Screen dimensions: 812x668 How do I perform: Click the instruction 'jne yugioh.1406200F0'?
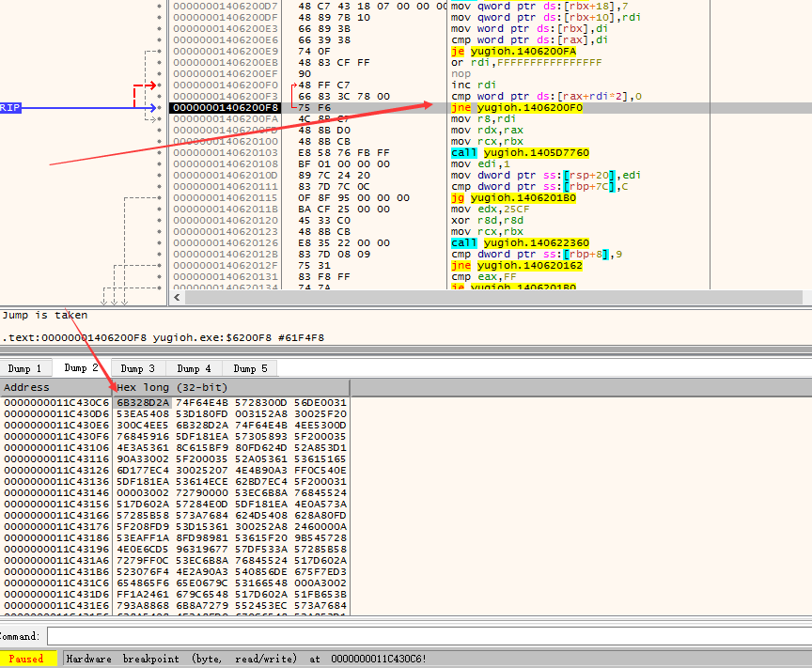[x=516, y=108]
